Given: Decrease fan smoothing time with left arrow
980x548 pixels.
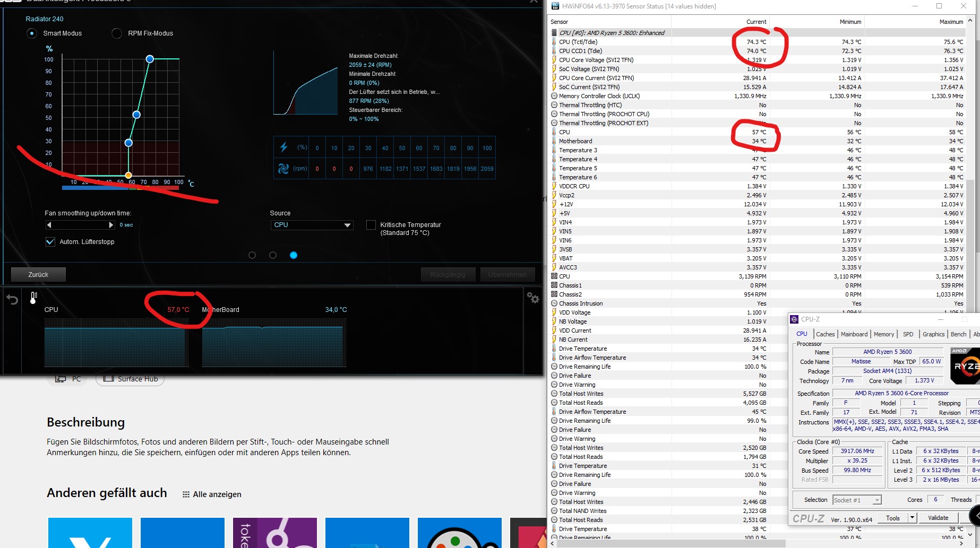Looking at the screenshot, I should pos(49,225).
